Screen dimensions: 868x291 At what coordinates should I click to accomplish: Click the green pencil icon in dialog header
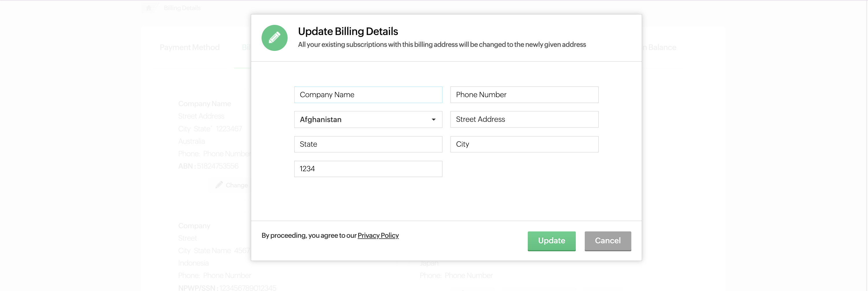274,38
